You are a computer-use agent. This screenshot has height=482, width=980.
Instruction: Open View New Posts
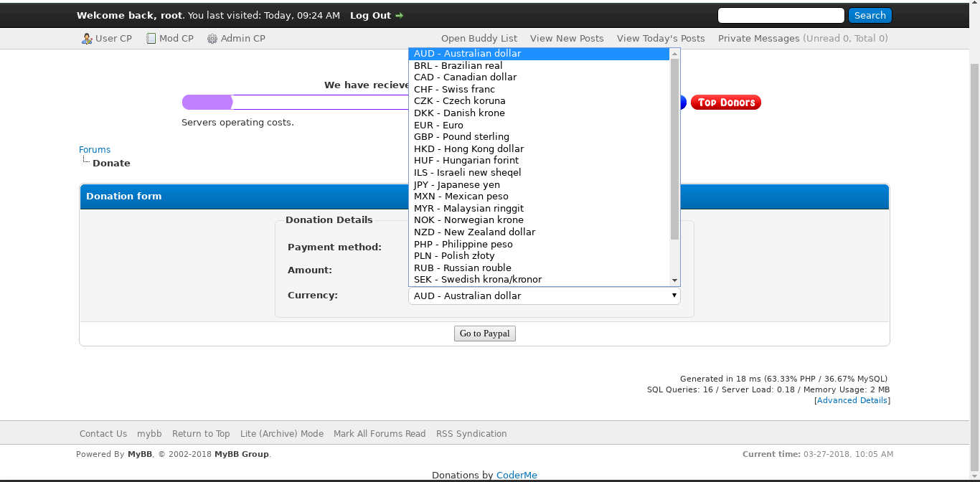coord(567,39)
